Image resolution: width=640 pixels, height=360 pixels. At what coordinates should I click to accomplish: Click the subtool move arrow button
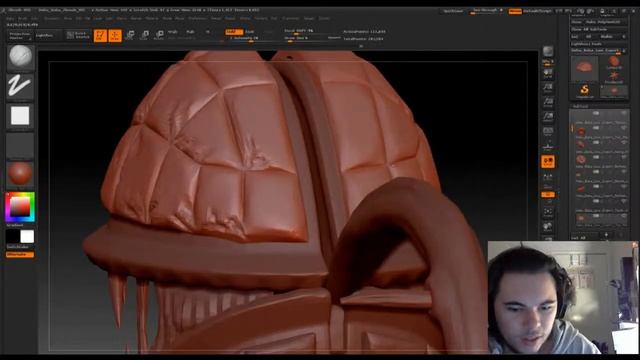(x=606, y=235)
